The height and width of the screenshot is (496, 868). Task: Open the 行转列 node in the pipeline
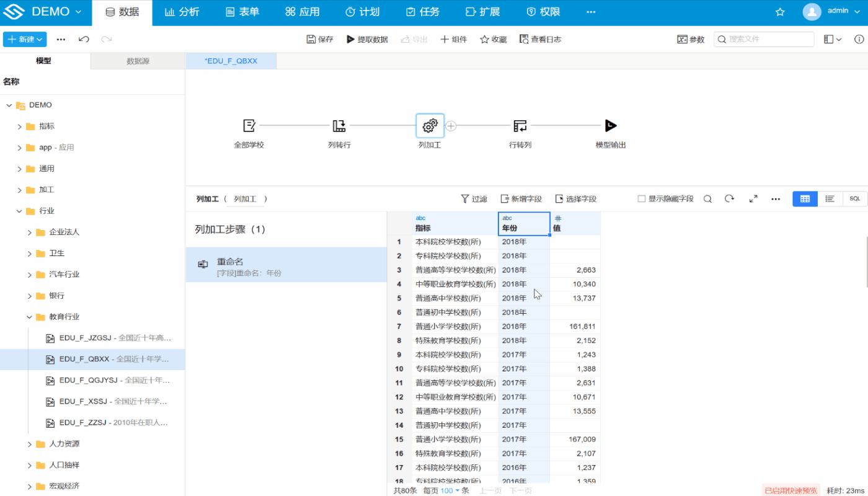[520, 125]
